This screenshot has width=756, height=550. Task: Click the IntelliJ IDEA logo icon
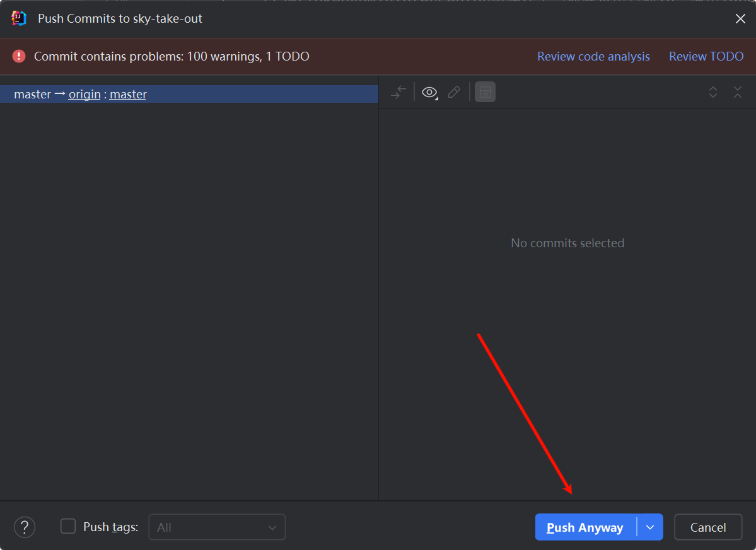(x=18, y=18)
